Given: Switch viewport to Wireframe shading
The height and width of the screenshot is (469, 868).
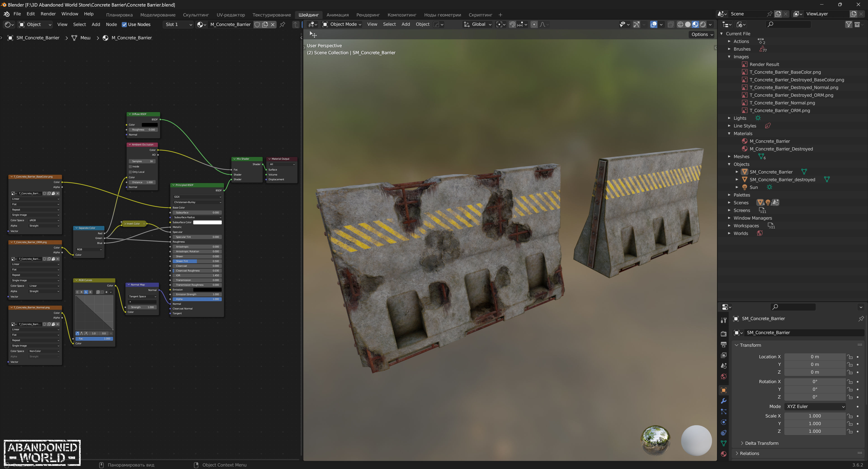Looking at the screenshot, I should pyautogui.click(x=680, y=25).
